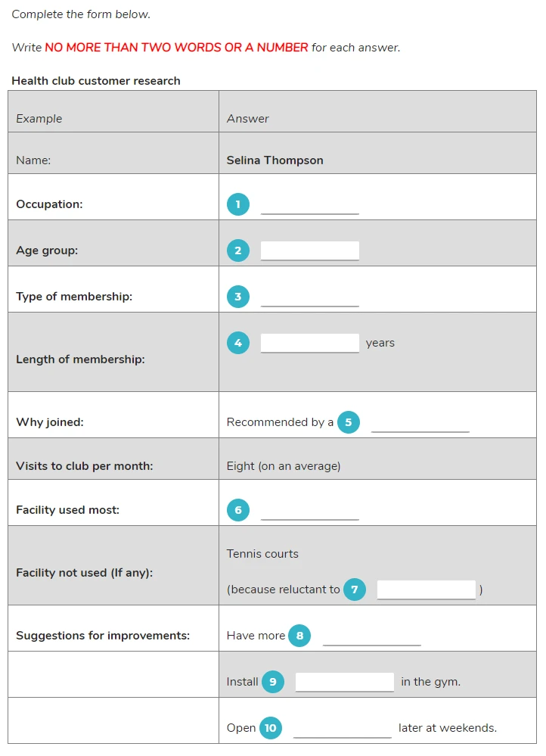Viewport: 546px width, 756px height.
Task: Click the number 9 badge after 'Install'
Action: pyautogui.click(x=273, y=682)
